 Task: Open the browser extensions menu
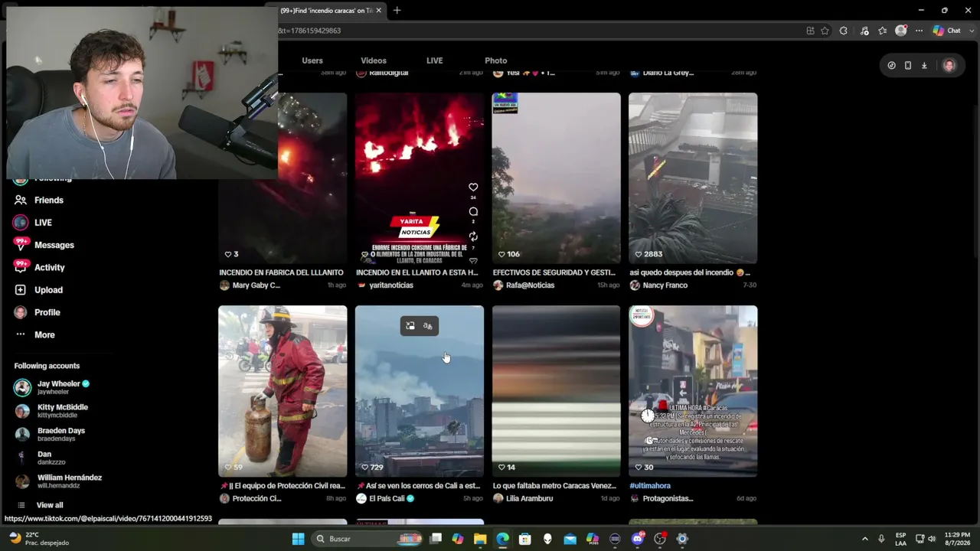(x=844, y=31)
